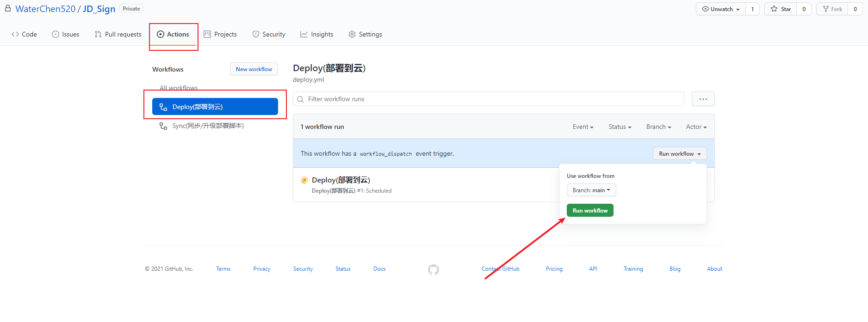Expand the Event filter dropdown
The width and height of the screenshot is (868, 322).
(x=583, y=127)
